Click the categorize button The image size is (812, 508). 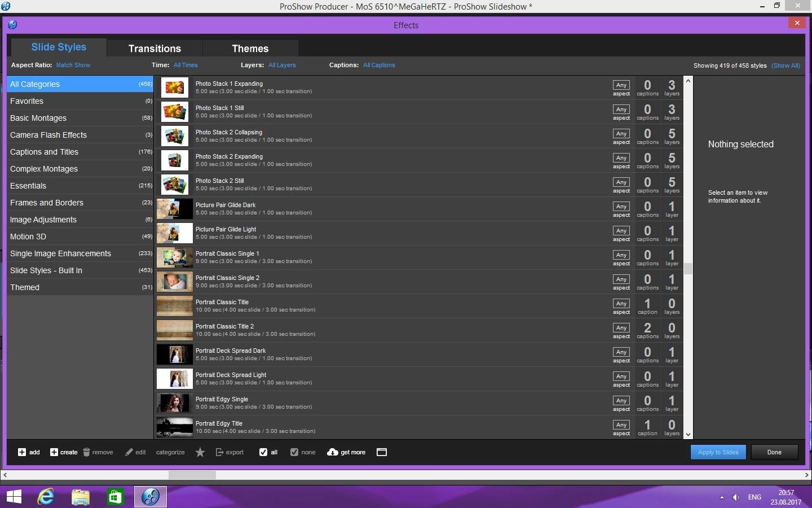pyautogui.click(x=170, y=452)
